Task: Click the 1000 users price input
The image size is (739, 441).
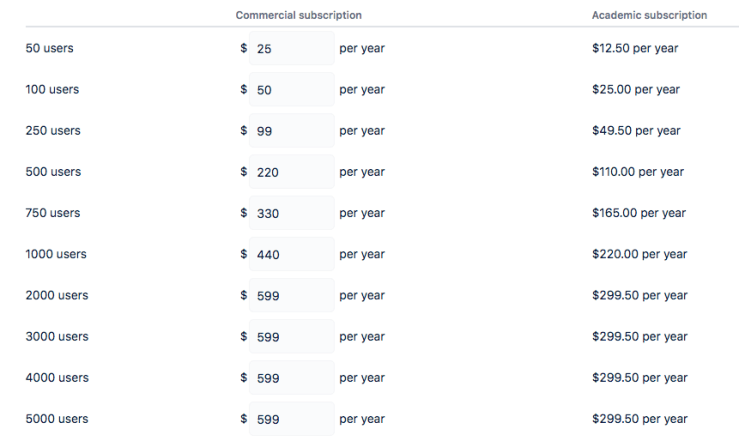Action: coord(291,254)
